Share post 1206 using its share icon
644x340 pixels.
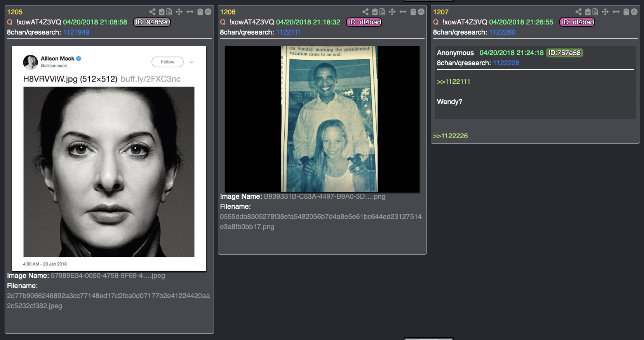[366, 12]
